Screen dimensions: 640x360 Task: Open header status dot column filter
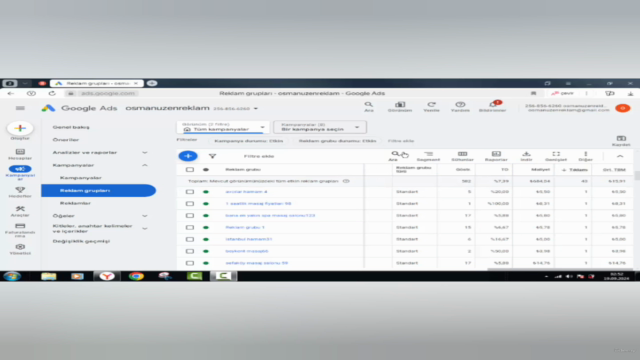pyautogui.click(x=206, y=169)
